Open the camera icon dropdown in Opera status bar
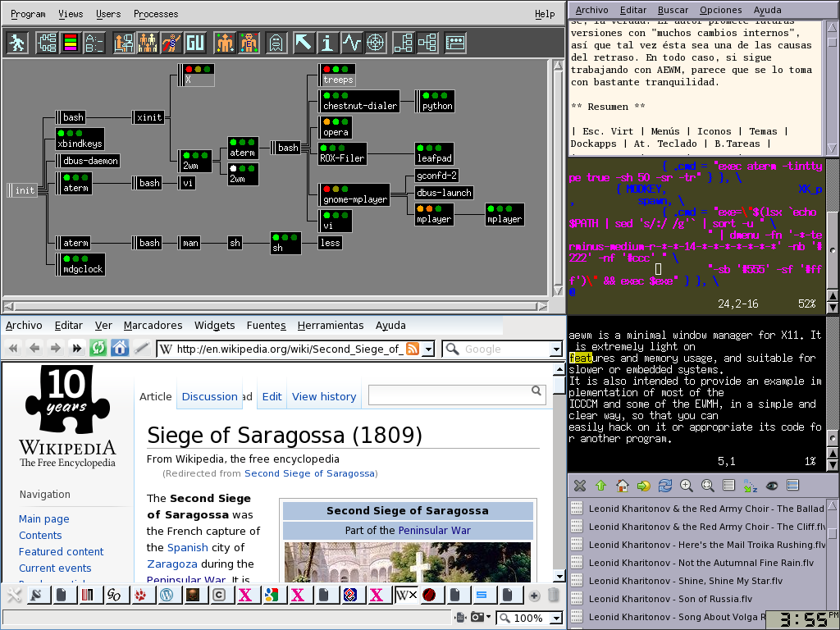The image size is (840, 630). pyautogui.click(x=489, y=617)
